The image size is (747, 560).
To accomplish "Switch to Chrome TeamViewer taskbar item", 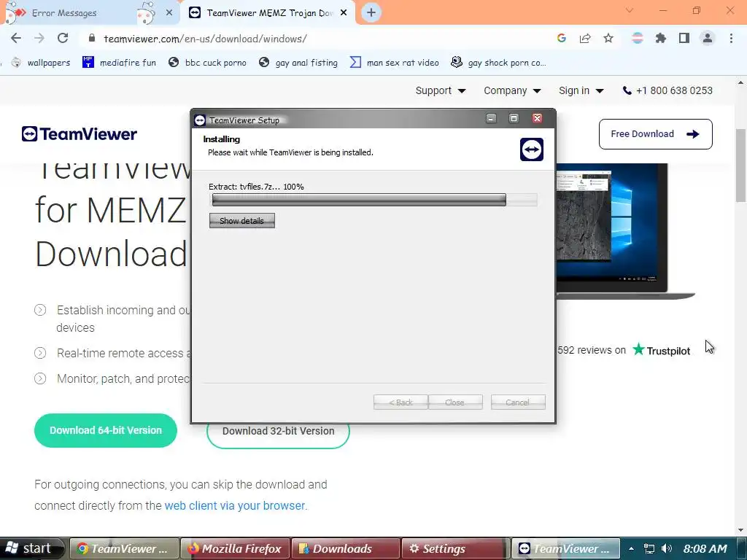I will (124, 548).
